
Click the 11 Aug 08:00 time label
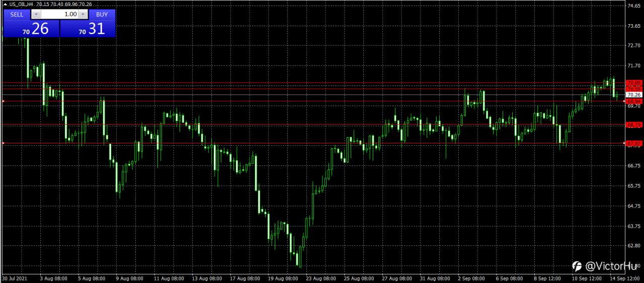(169, 278)
